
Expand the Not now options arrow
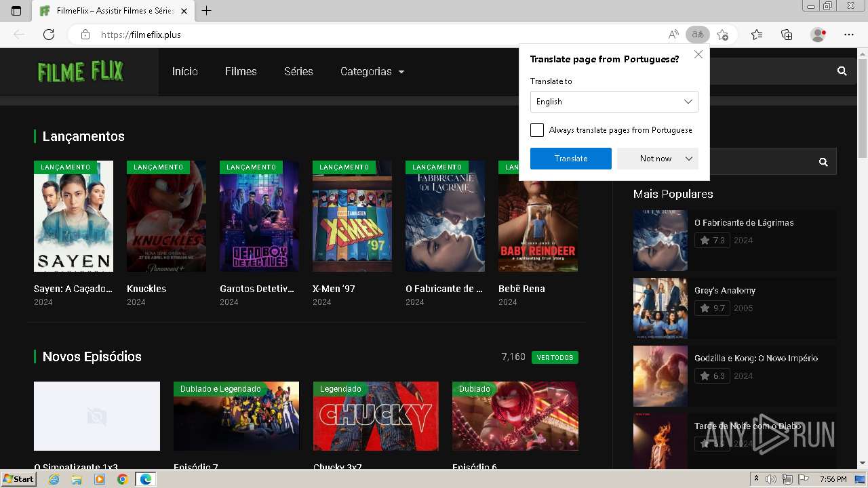[x=689, y=159]
